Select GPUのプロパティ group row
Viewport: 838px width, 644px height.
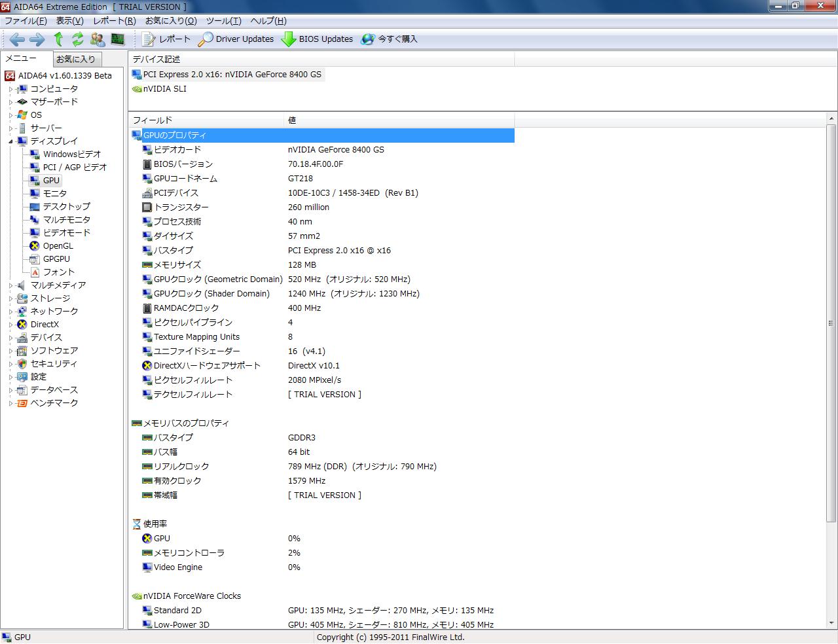coord(323,135)
